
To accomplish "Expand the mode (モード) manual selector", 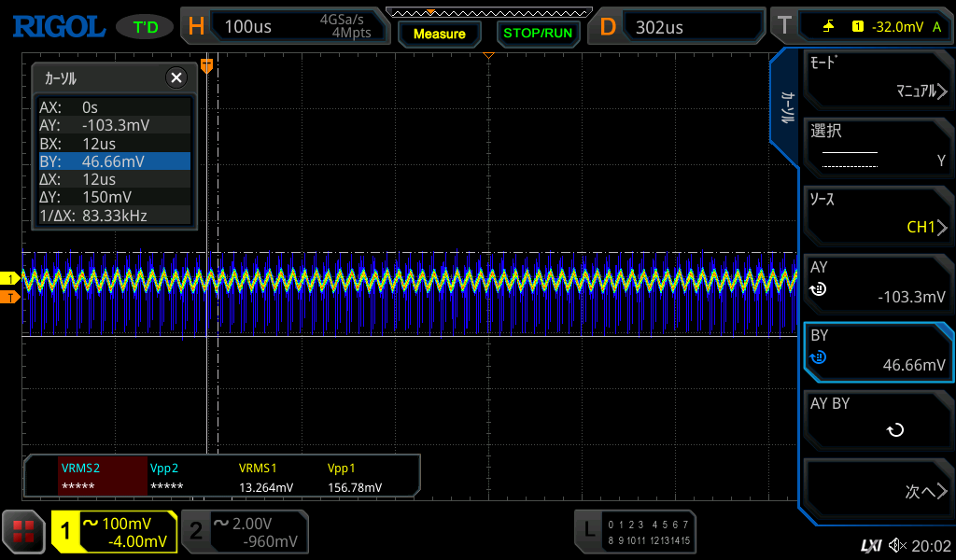I will pyautogui.click(x=878, y=78).
